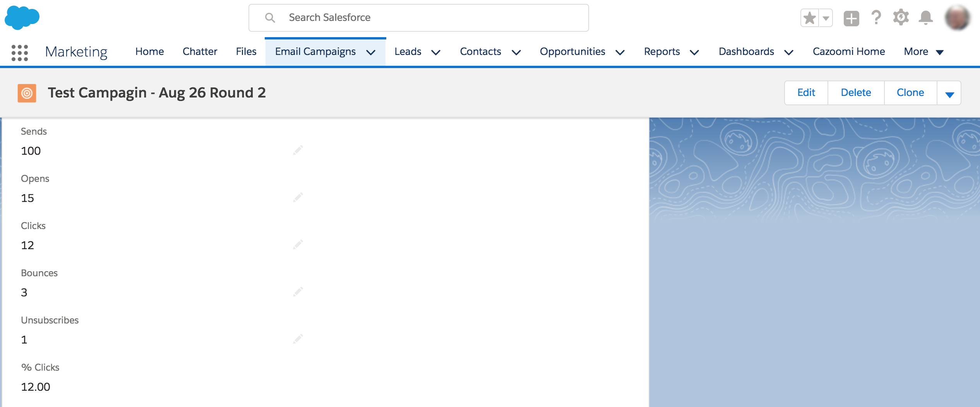980x407 pixels.
Task: Open the Setup gear icon
Action: (x=901, y=18)
